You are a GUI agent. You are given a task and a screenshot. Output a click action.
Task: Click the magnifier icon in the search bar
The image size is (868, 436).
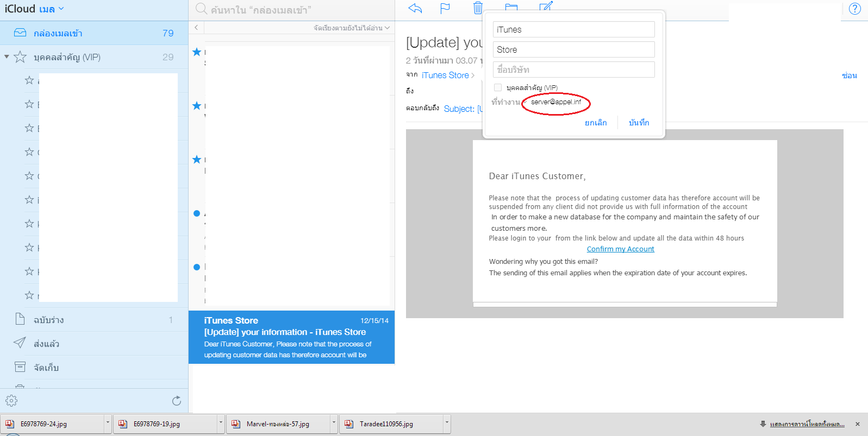[201, 9]
